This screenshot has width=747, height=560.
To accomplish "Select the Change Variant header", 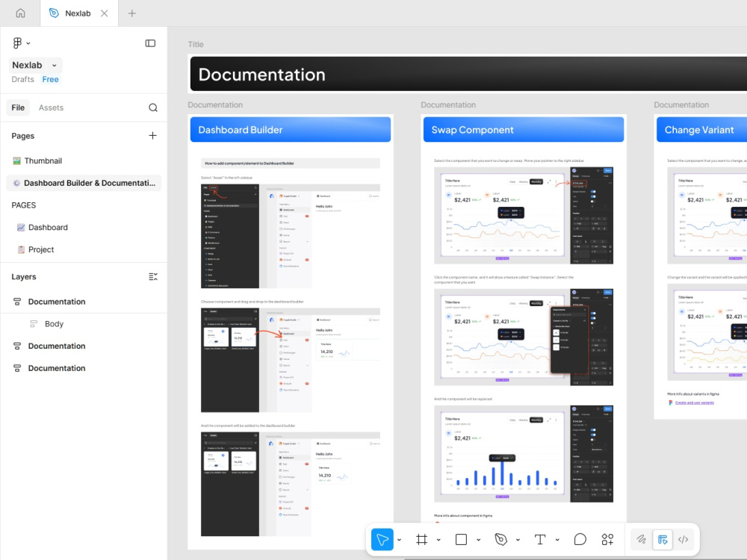I will pyautogui.click(x=701, y=129).
